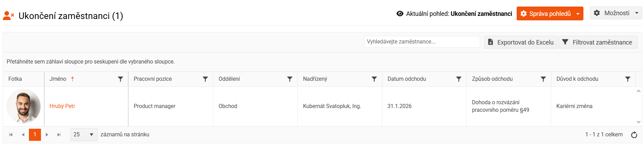Open the Nadřízený column filter
644x146 pixels.
374,79
